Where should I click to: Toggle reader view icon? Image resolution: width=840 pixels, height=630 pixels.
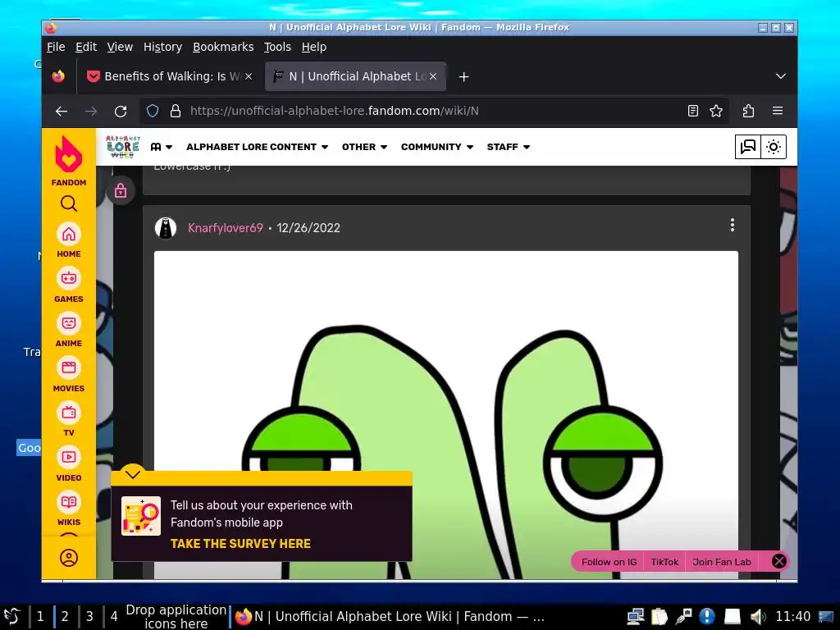(692, 111)
